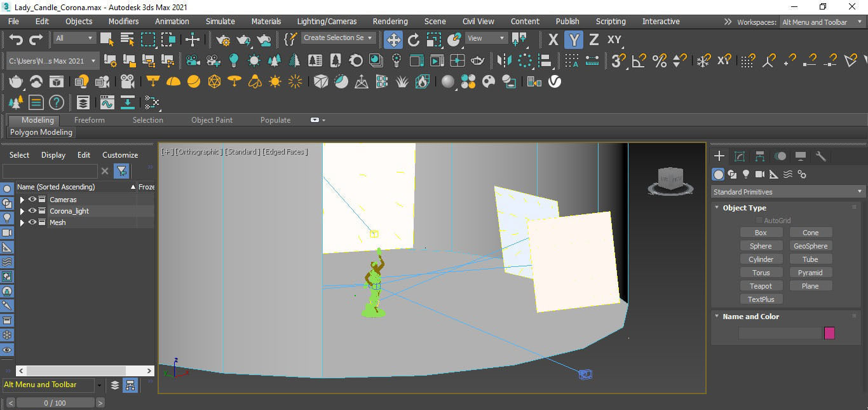This screenshot has width=868, height=410.
Task: Open the Hierarchy panel tab icon
Action: (x=760, y=156)
